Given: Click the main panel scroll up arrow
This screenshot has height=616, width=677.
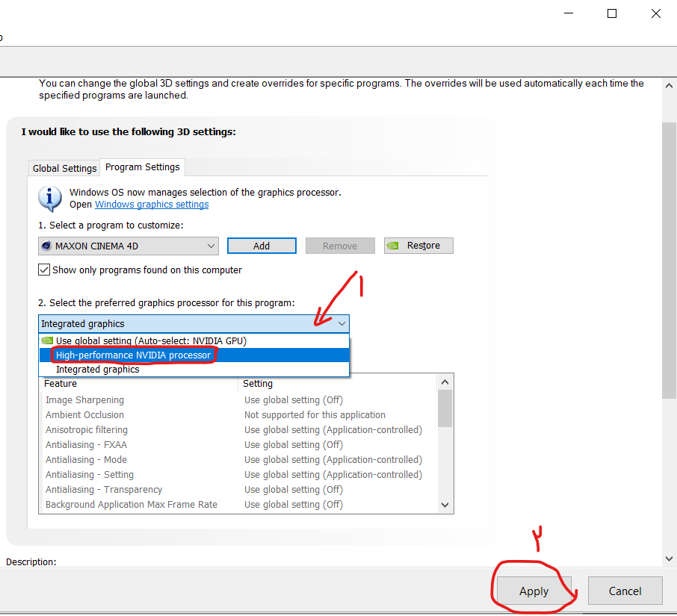Looking at the screenshot, I should click(x=670, y=85).
